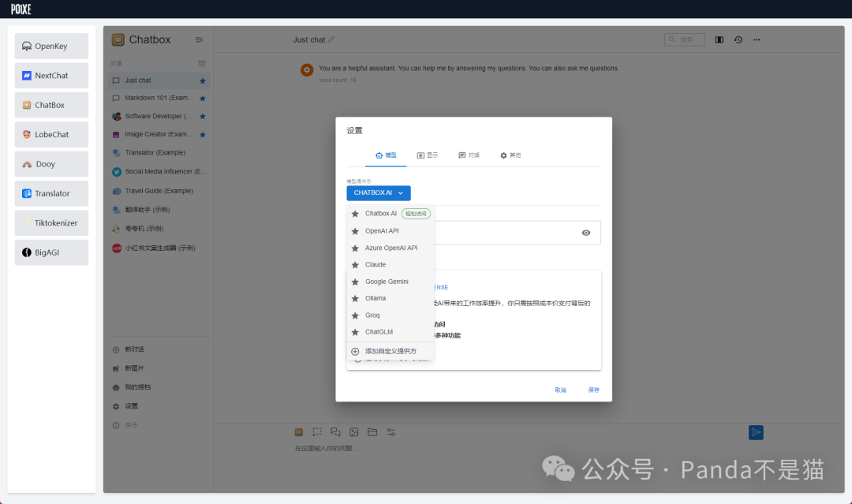The height and width of the screenshot is (504, 852).
Task: Open 我的搭档 in sidebar
Action: tap(159, 387)
